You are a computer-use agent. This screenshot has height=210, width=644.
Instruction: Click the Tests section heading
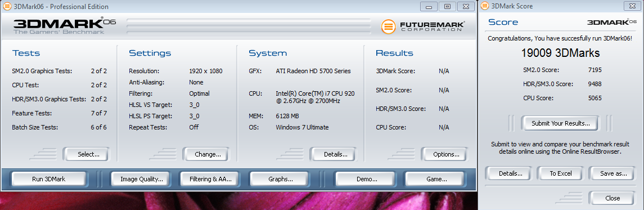tap(26, 53)
